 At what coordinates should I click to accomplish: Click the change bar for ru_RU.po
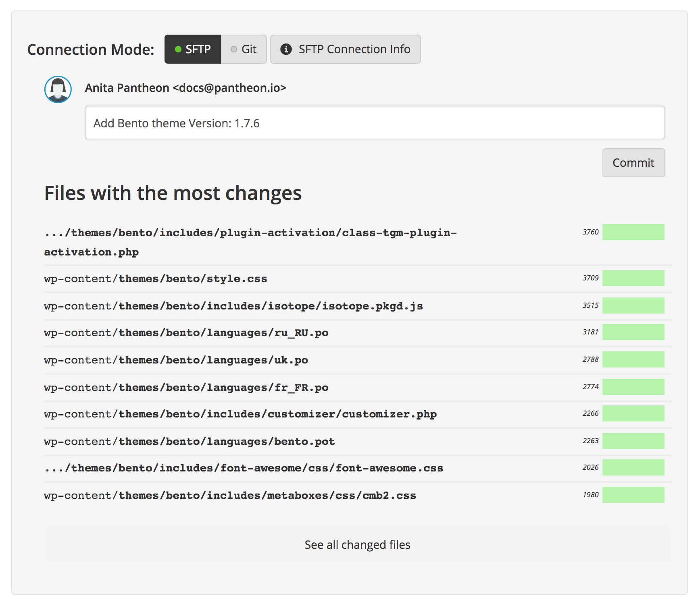[x=633, y=332]
